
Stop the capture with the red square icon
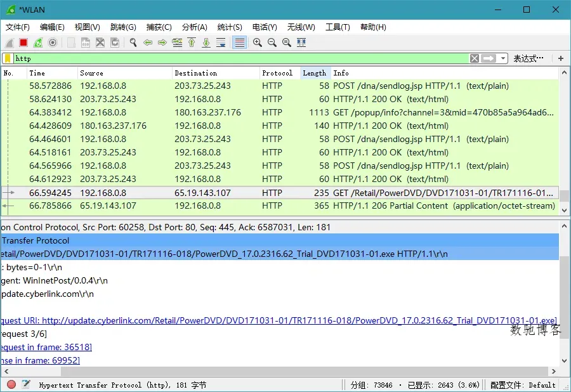(x=23, y=42)
